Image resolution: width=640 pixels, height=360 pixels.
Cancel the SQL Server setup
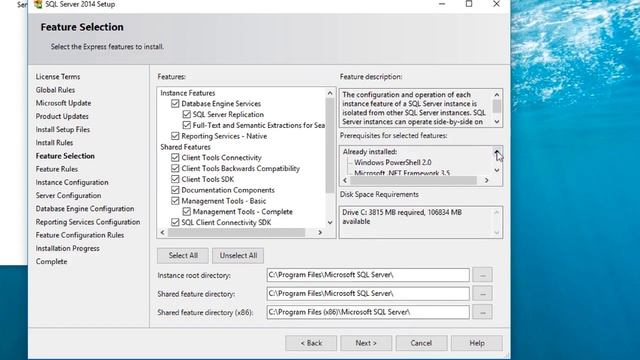(421, 343)
